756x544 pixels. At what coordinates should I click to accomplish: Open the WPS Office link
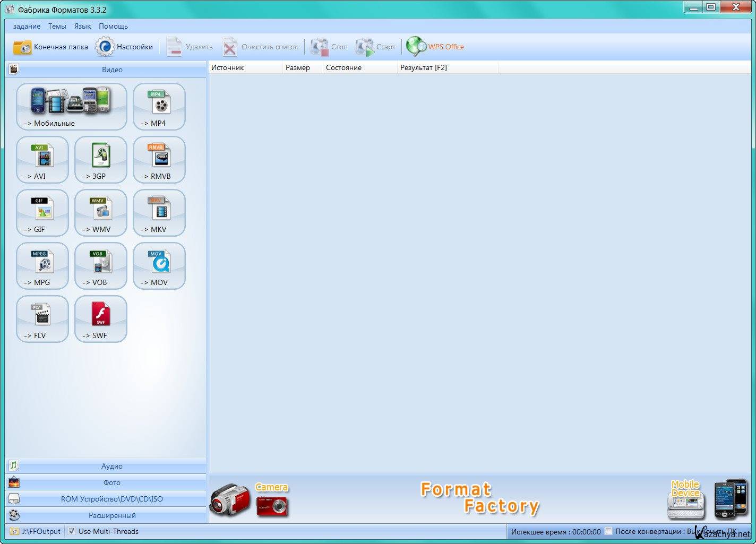(x=435, y=47)
